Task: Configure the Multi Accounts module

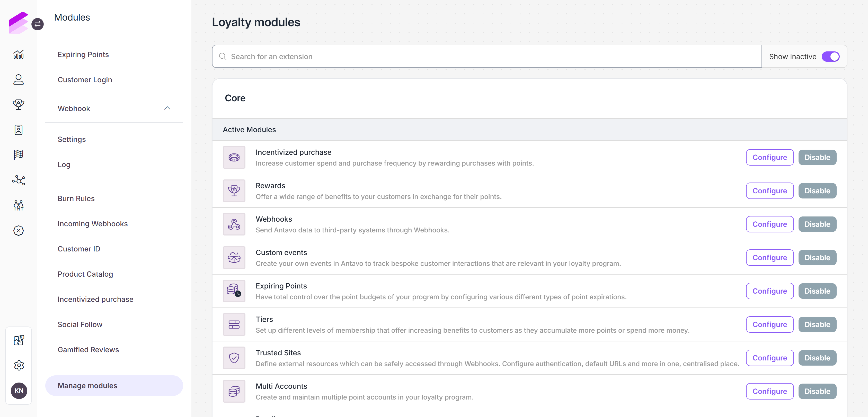Action: pos(770,391)
